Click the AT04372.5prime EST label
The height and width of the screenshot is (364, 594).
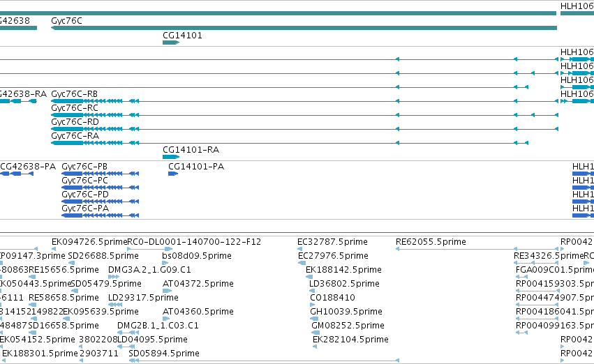pyautogui.click(x=198, y=284)
